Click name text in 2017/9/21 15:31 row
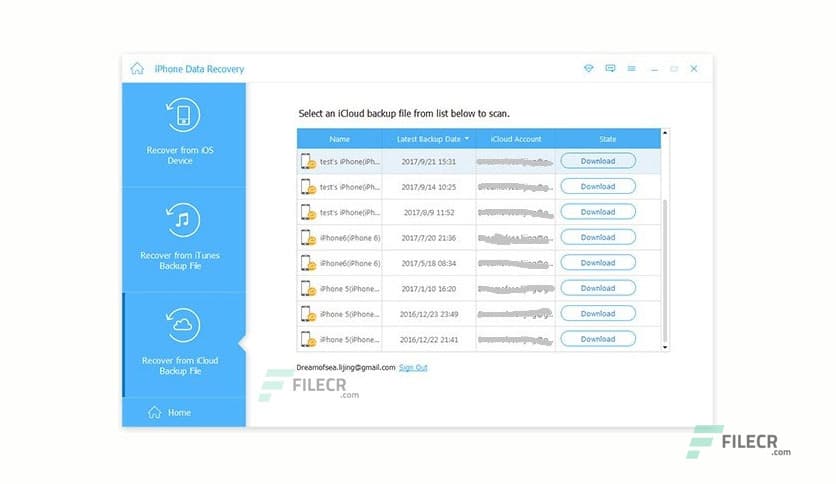 [x=350, y=162]
